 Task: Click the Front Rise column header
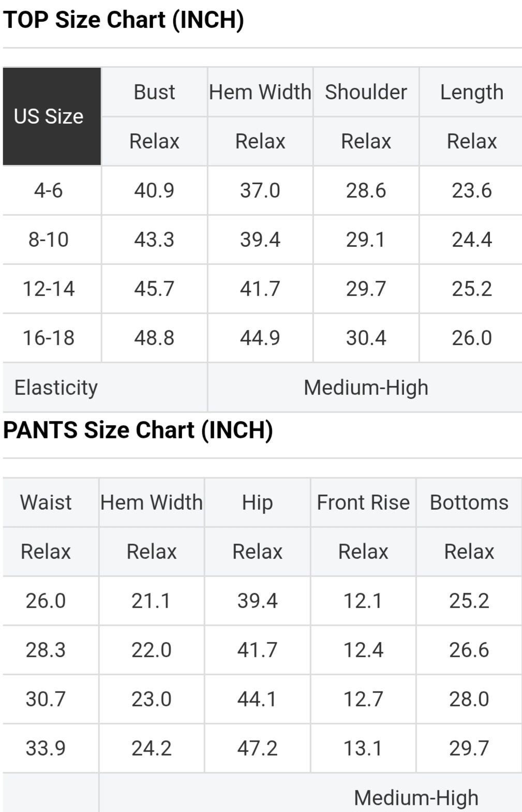[x=363, y=503]
